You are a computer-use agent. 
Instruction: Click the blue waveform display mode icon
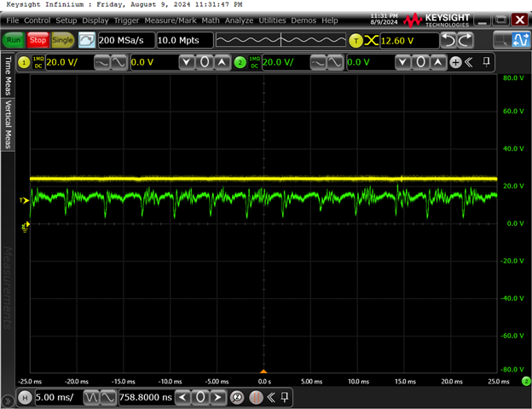click(520, 40)
